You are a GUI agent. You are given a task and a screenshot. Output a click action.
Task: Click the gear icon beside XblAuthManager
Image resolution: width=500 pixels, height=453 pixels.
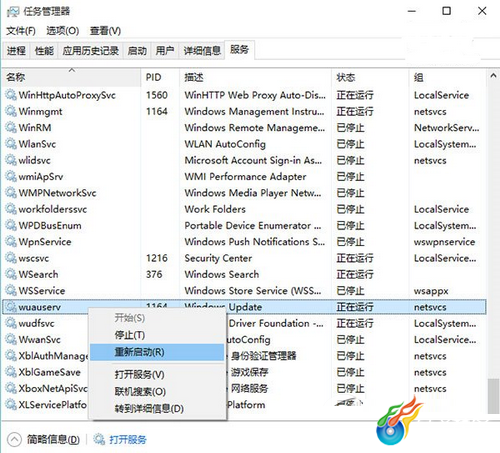[x=11, y=356]
